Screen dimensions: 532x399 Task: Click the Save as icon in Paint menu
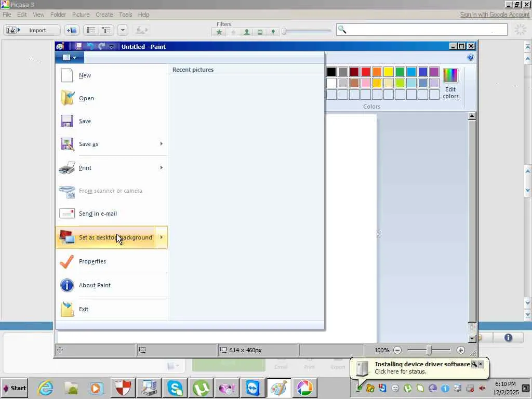click(x=67, y=144)
